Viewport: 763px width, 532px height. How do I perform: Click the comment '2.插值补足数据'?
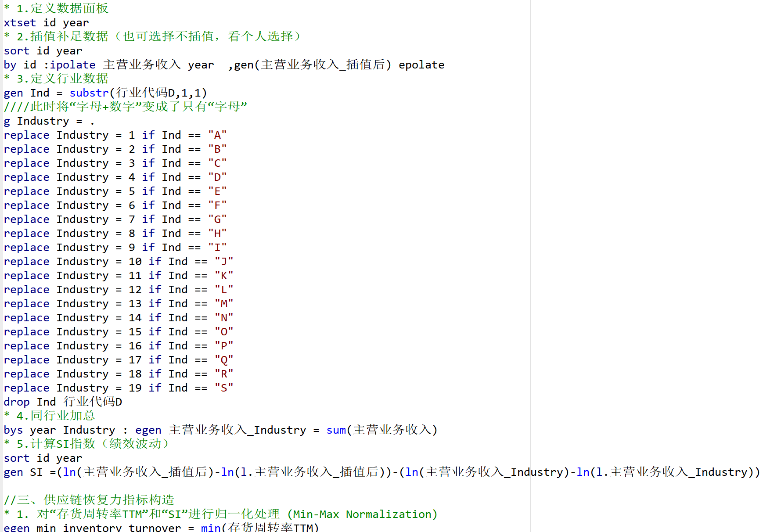tap(62, 36)
